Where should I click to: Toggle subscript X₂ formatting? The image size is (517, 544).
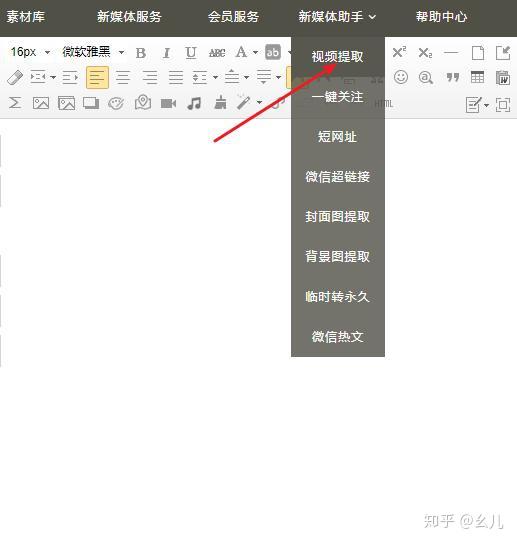coord(425,53)
